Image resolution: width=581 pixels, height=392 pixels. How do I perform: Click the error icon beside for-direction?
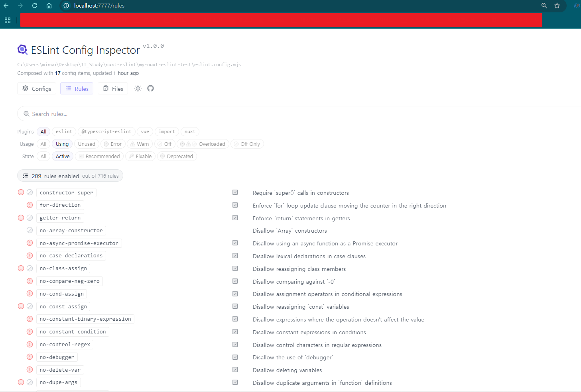[30, 205]
